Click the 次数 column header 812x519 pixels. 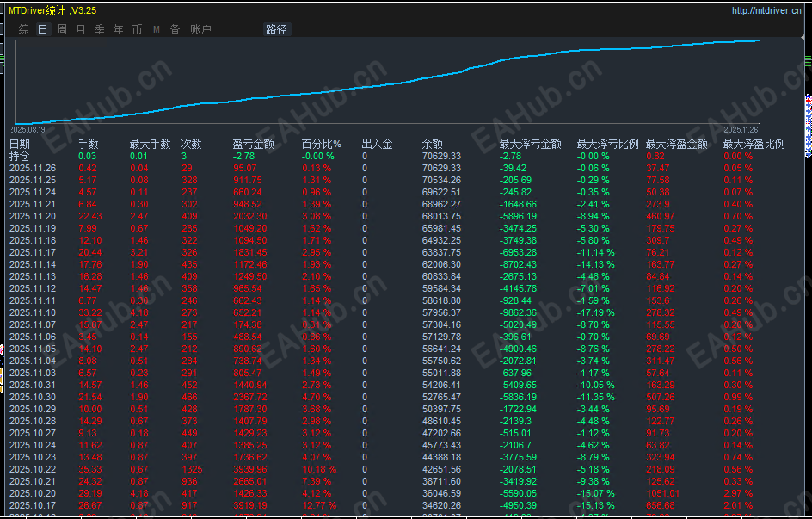click(x=191, y=144)
